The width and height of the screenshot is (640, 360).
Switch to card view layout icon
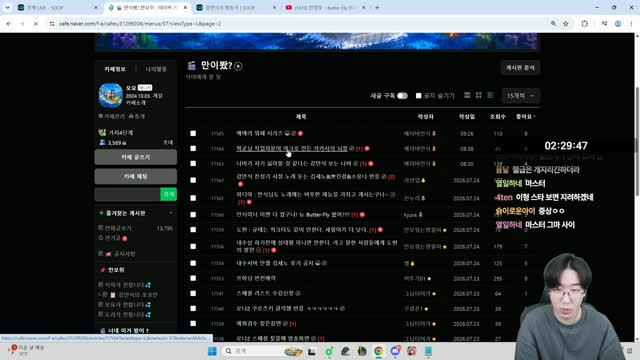(467, 95)
